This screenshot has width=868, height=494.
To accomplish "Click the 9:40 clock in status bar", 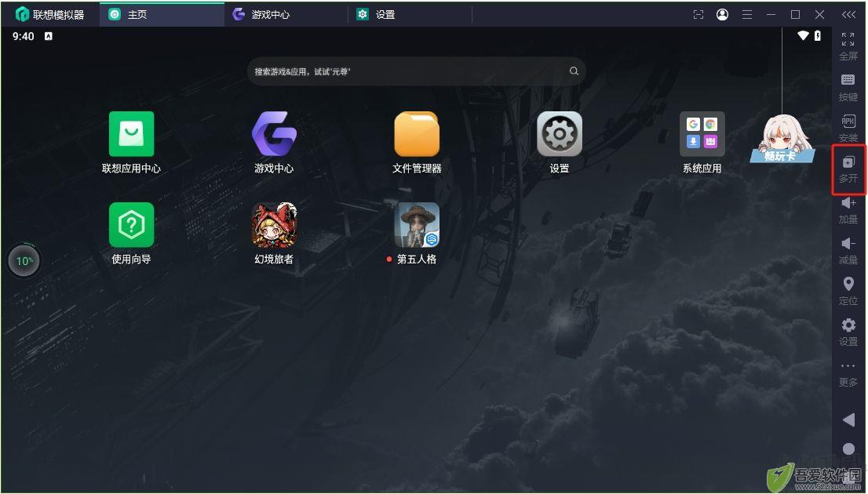I will (x=24, y=37).
